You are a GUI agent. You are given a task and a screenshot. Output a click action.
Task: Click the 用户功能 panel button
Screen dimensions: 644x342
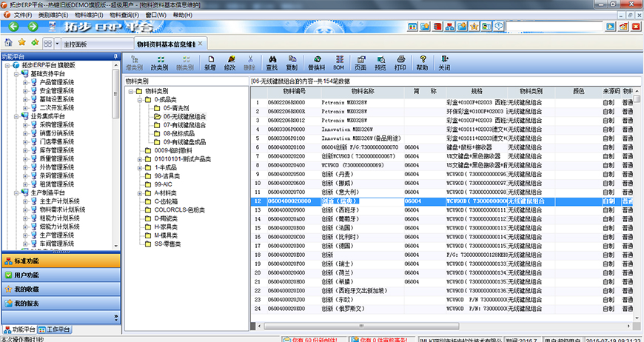[x=27, y=275]
